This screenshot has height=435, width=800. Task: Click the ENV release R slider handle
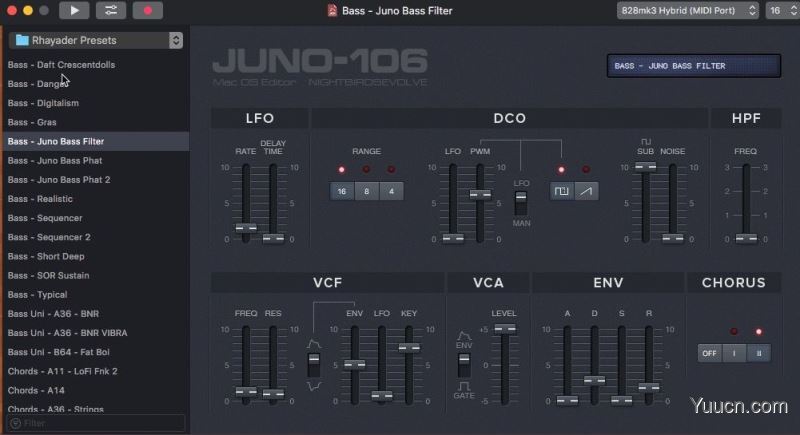[x=648, y=388]
